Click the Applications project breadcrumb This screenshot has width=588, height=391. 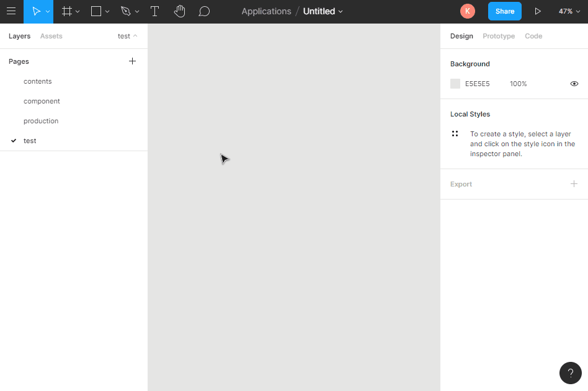[x=266, y=11]
